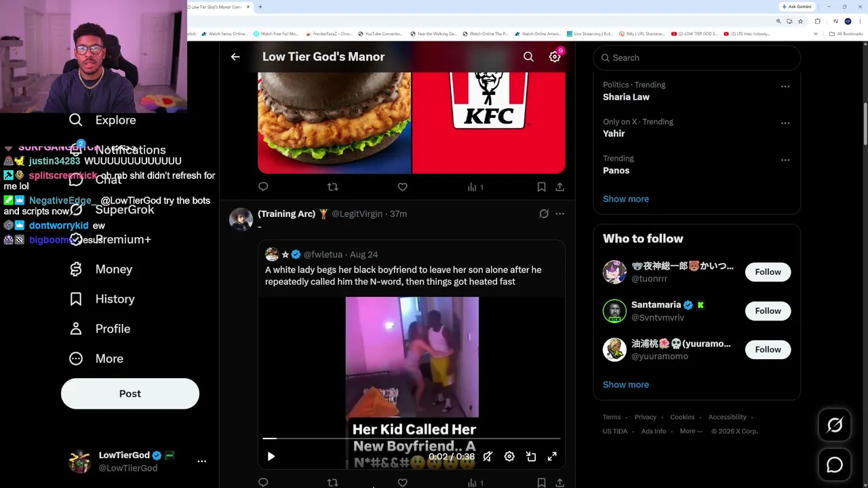Open the Terms footer link

click(x=612, y=418)
